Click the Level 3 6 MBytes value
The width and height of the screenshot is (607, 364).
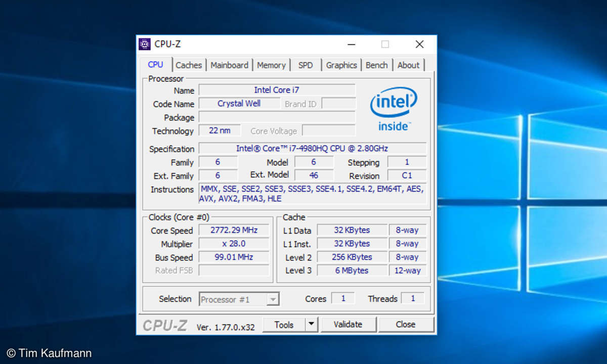[352, 270]
